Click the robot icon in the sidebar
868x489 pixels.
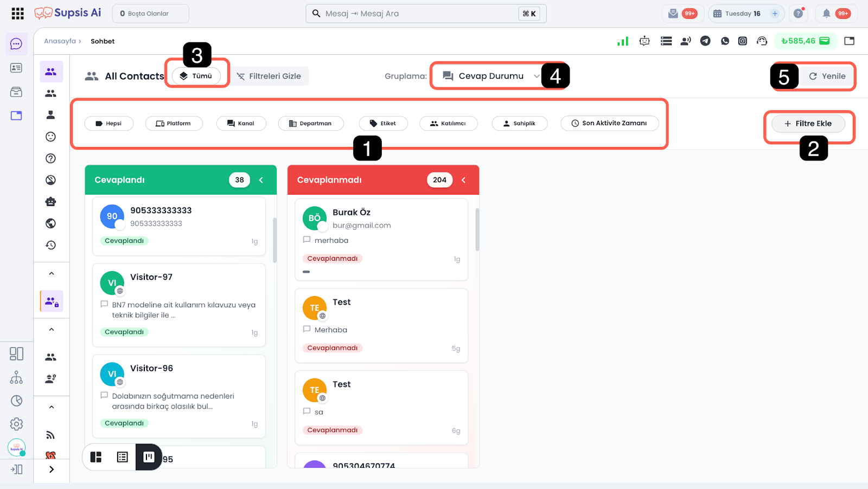[51, 202]
